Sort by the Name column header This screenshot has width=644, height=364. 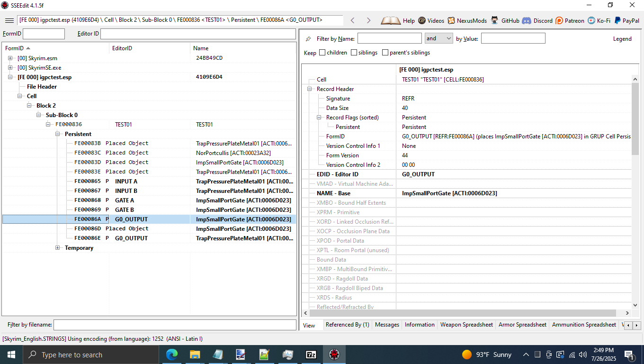243,48
